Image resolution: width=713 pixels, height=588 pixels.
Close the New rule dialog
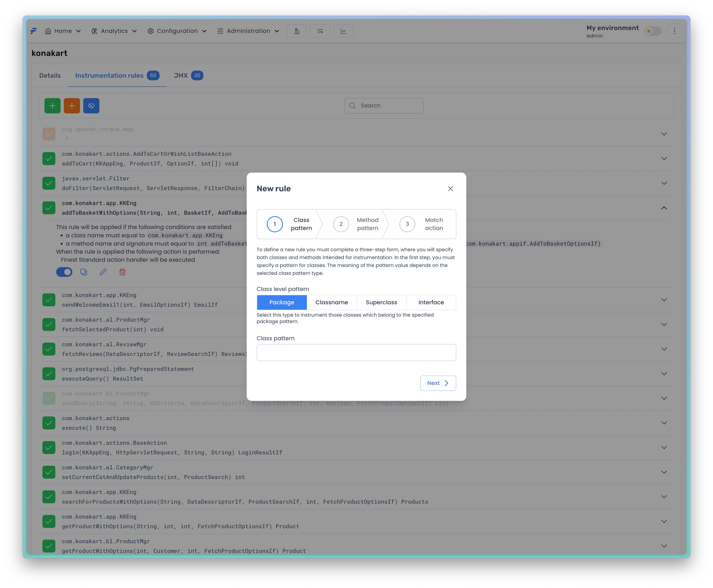450,189
